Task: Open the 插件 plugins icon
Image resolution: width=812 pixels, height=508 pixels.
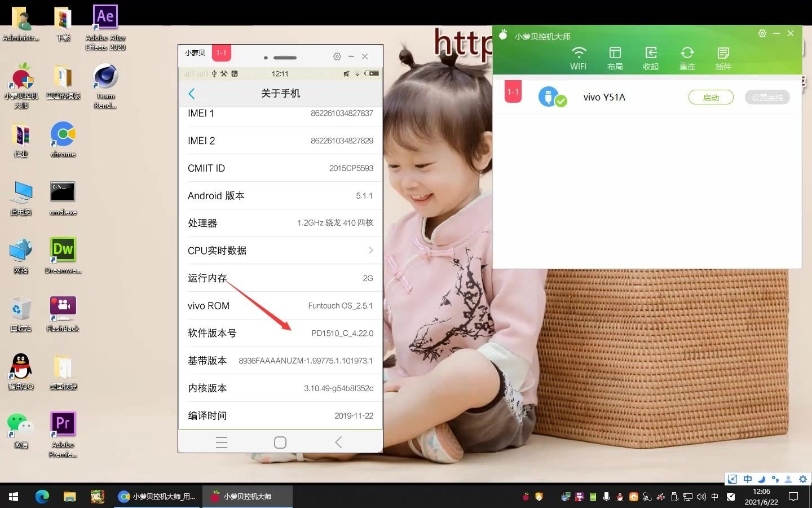Action: coord(723,58)
